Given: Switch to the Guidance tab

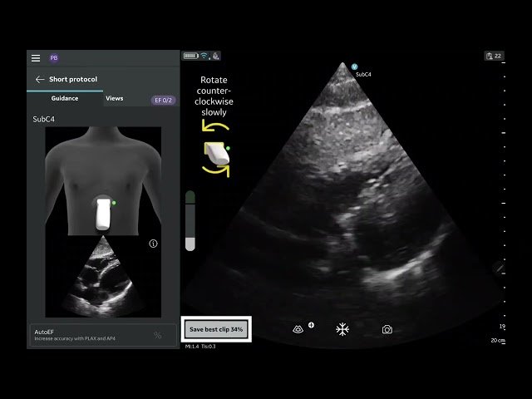Looking at the screenshot, I should (65, 98).
